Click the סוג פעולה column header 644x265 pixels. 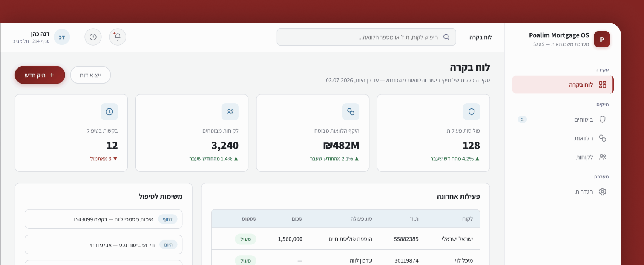pyautogui.click(x=361, y=219)
